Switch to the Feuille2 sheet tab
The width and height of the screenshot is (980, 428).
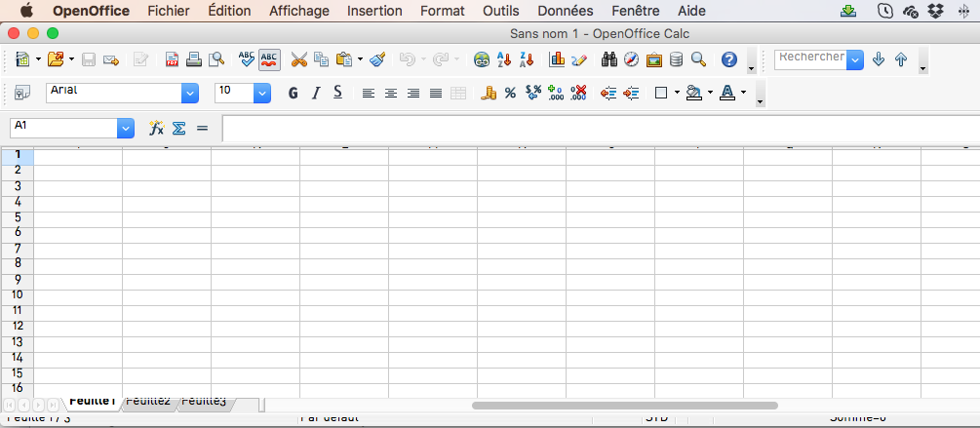pos(148,403)
